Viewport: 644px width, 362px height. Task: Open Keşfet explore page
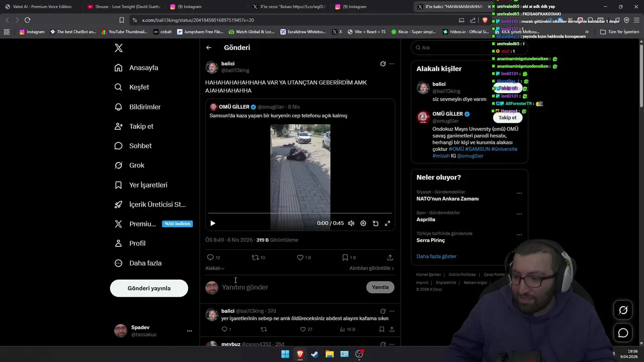132,87
